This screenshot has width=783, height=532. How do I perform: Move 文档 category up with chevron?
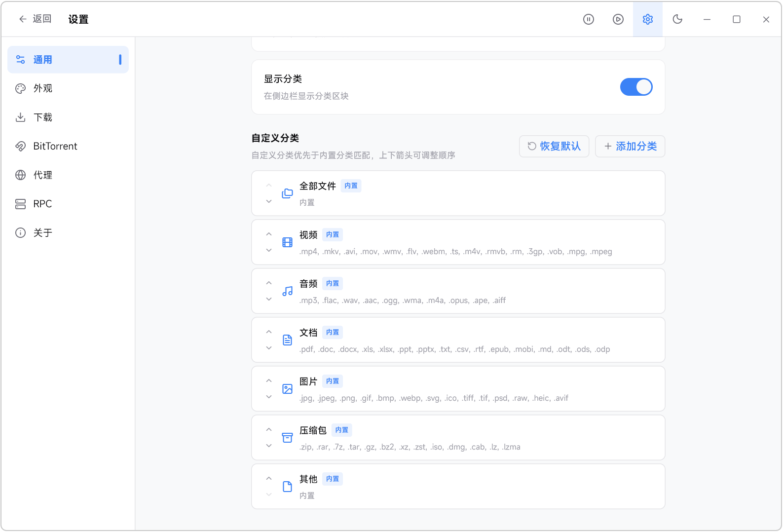click(x=269, y=332)
